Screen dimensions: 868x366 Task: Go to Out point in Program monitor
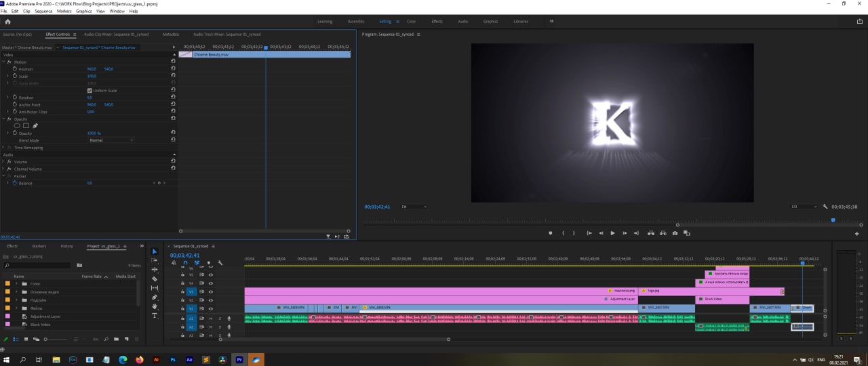coord(635,233)
